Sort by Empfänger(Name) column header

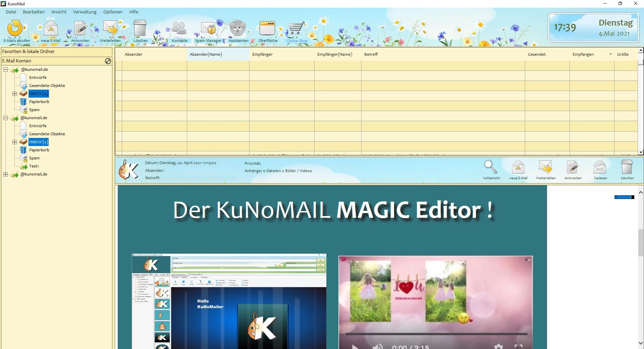point(338,54)
